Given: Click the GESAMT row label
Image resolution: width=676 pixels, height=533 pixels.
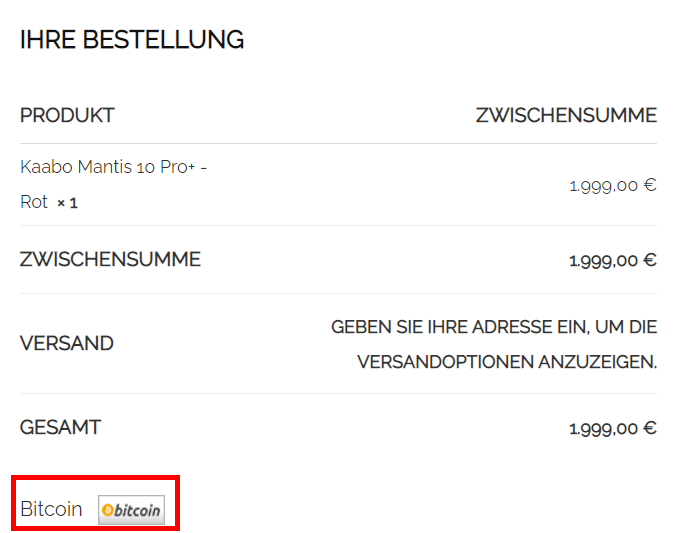Looking at the screenshot, I should click(60, 427).
